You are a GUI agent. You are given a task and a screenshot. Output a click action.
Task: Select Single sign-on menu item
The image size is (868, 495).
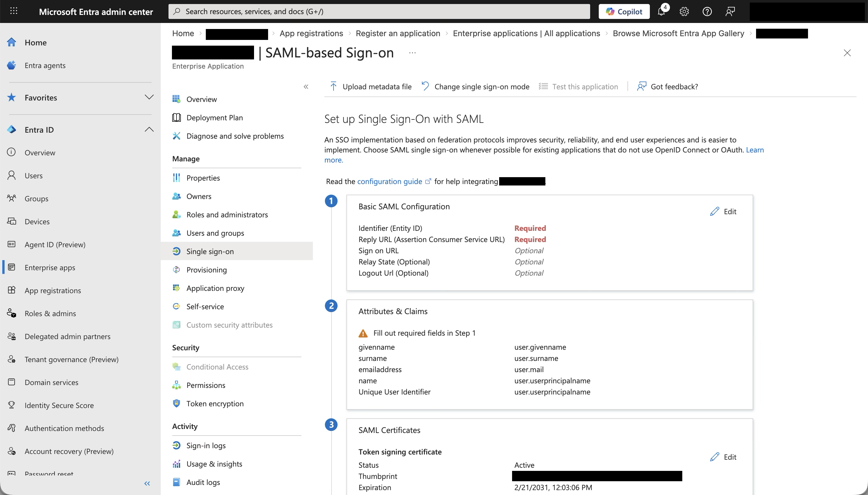(237, 251)
